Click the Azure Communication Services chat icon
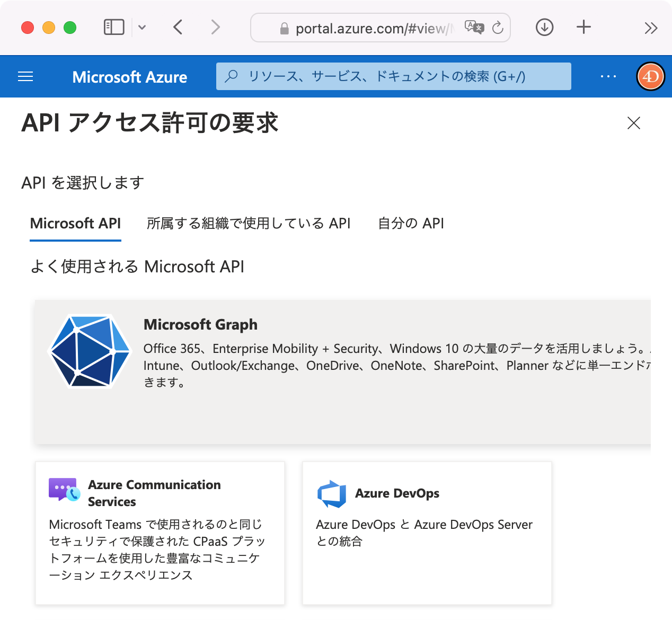 (63, 492)
